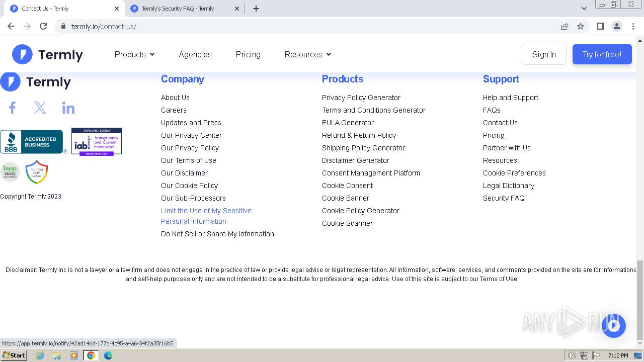Open the Partner with Us link
Viewport: 644px width, 362px height.
tap(507, 148)
